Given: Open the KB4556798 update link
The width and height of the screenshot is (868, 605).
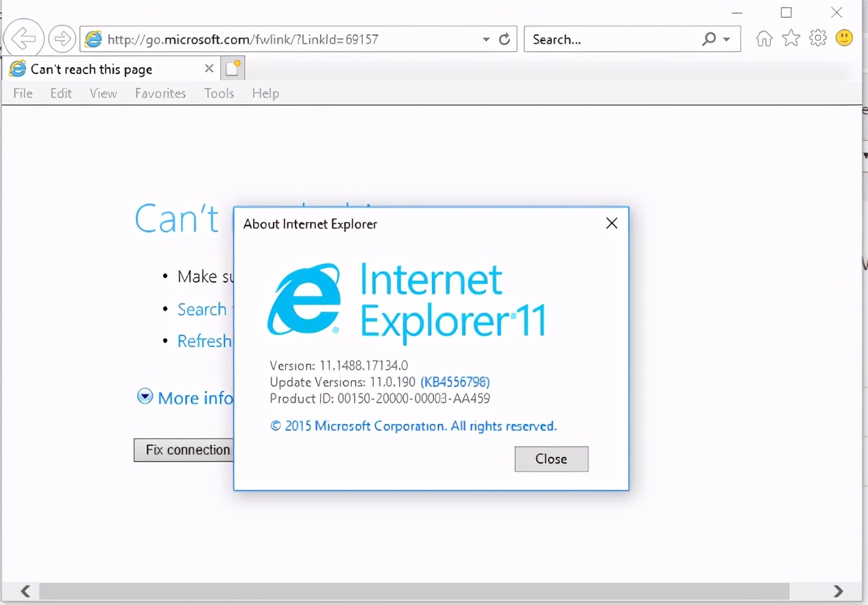Looking at the screenshot, I should pos(455,382).
